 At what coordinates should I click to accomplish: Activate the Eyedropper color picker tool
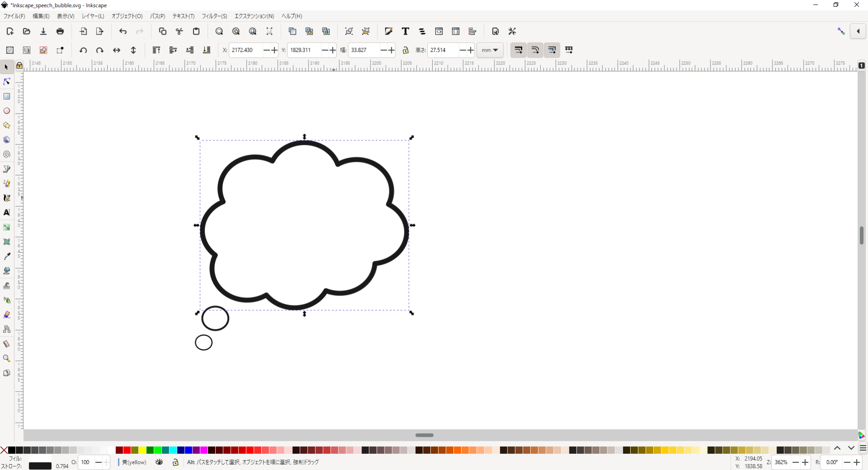7,256
